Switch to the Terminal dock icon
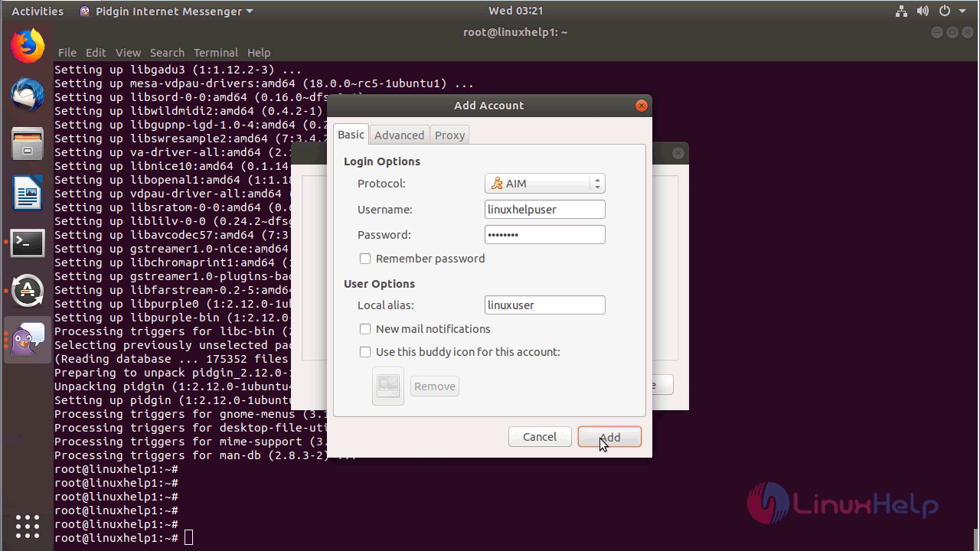The width and height of the screenshot is (980, 551). point(28,243)
